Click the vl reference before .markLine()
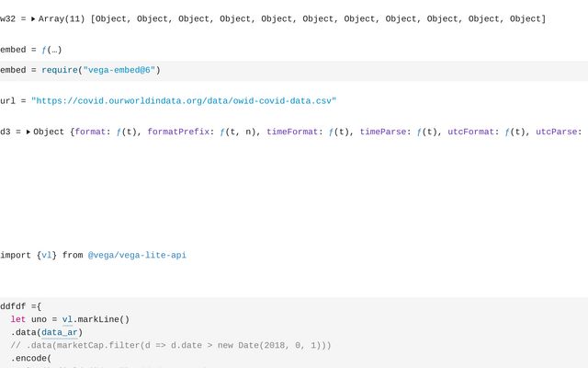 67,319
